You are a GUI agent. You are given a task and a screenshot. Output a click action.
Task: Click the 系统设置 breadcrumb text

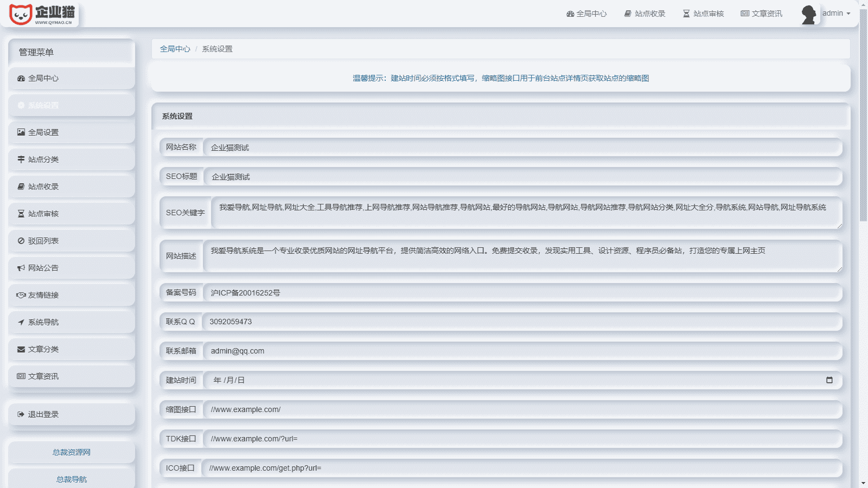click(x=217, y=49)
